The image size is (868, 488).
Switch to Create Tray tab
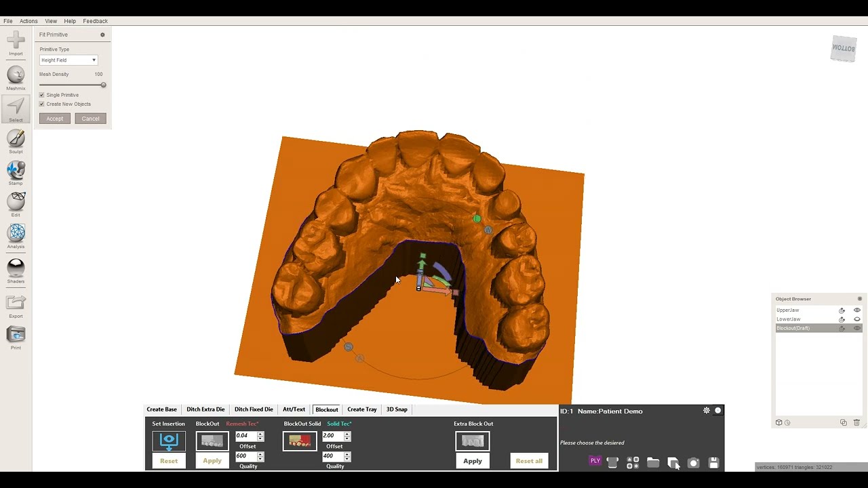coord(361,409)
